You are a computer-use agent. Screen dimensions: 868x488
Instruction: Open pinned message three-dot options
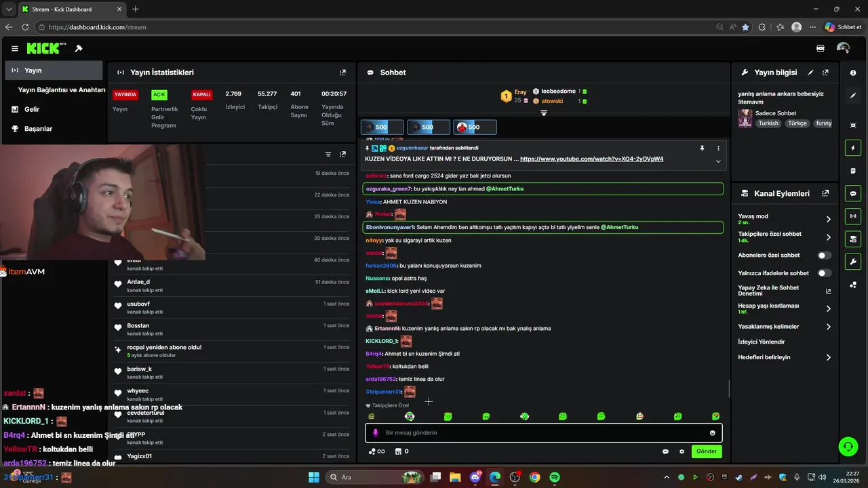[718, 148]
